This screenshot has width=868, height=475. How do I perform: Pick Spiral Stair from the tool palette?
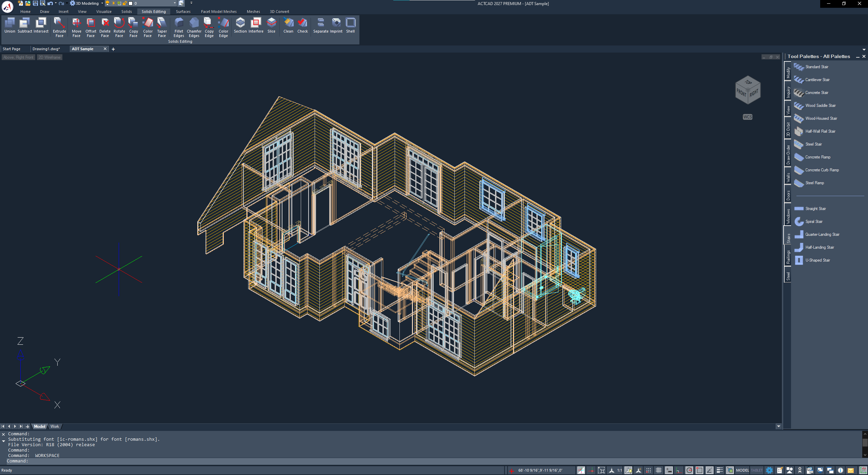(813, 222)
